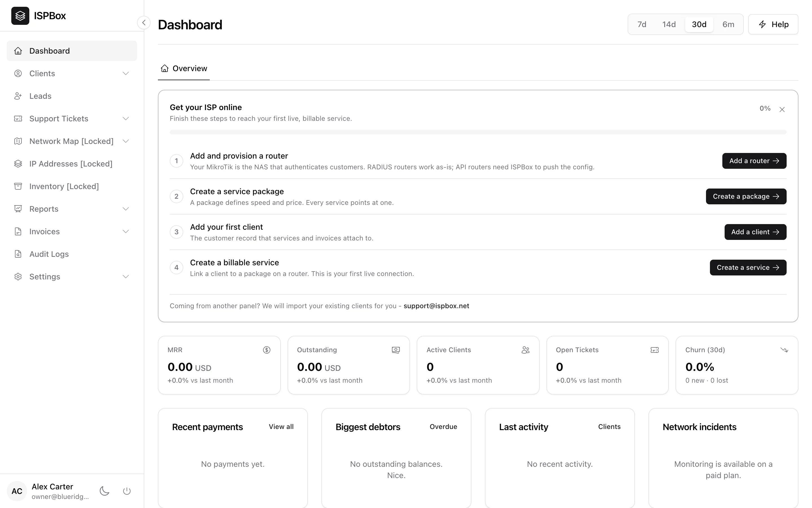Click the Leads person-plus icon
The image size is (812, 508).
[18, 96]
